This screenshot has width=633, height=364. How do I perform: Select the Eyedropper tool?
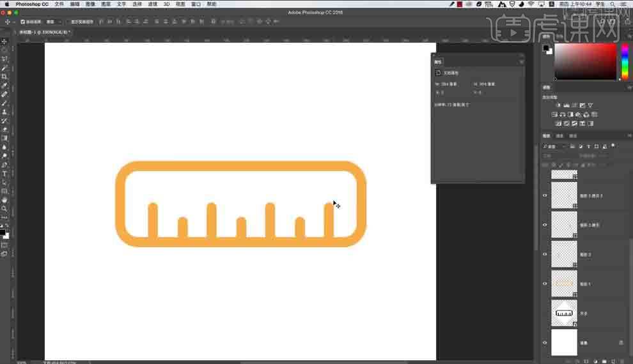4,86
